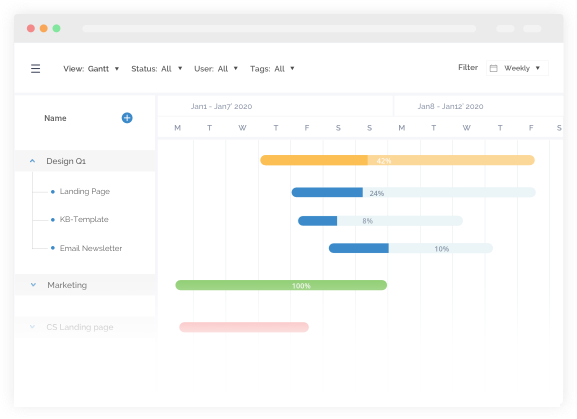
Task: Click the green maximize window button
Action: tap(56, 28)
